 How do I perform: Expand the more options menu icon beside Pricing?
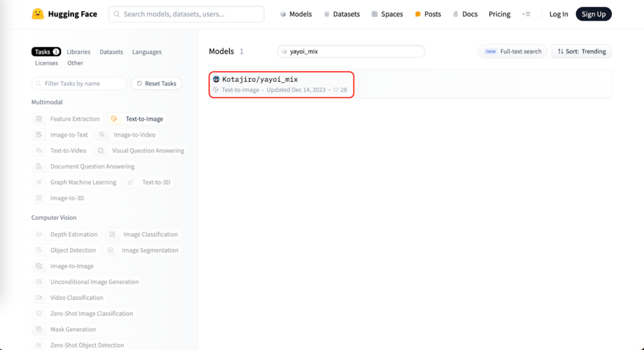tap(526, 14)
